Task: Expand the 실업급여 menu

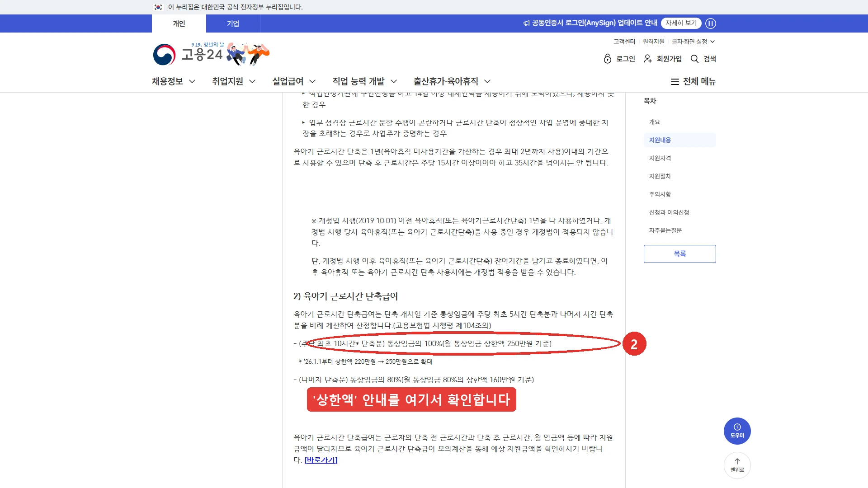Action: (294, 81)
